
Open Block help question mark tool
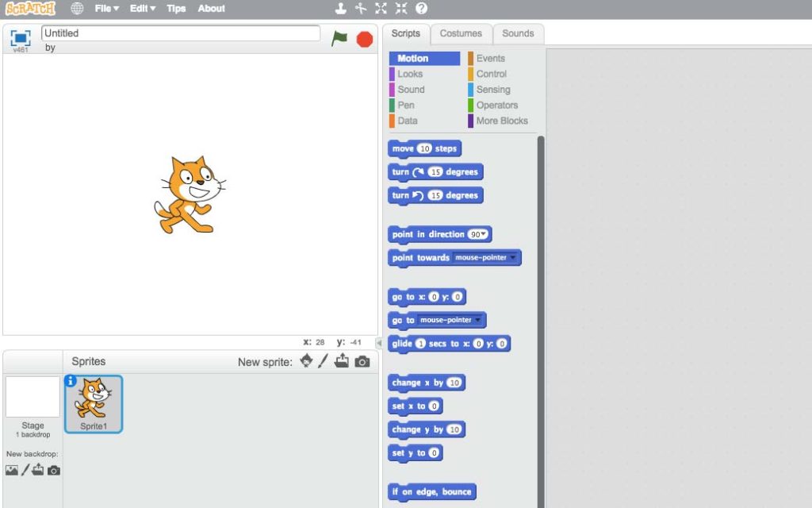pos(422,8)
